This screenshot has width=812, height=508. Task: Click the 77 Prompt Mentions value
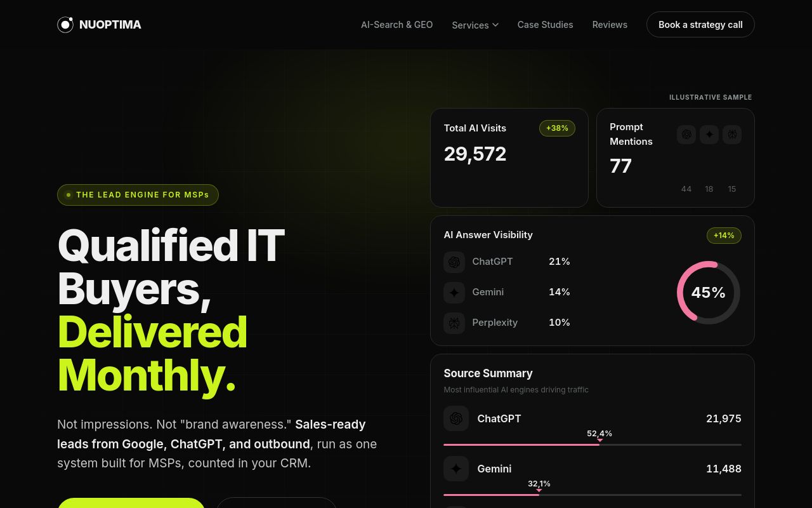click(x=620, y=166)
